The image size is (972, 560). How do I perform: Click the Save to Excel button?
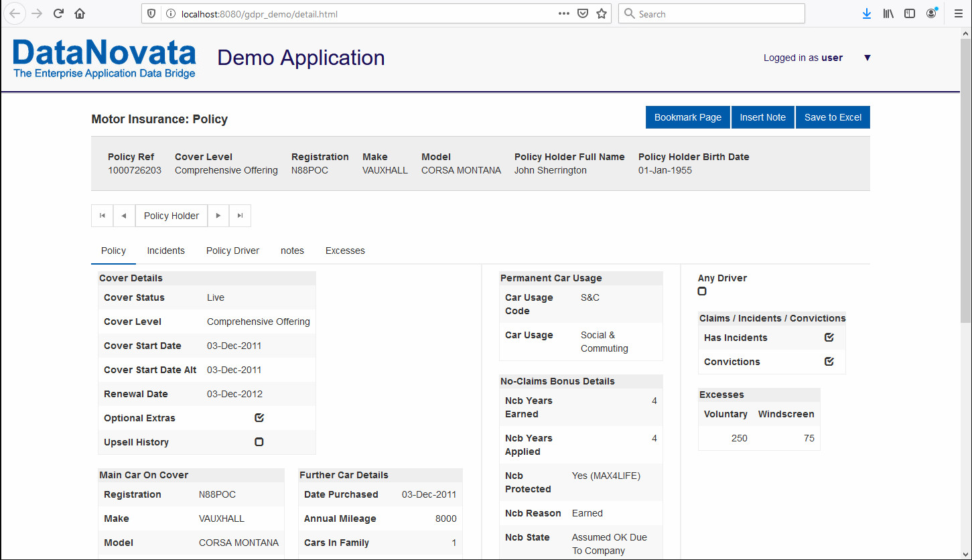[x=833, y=117]
